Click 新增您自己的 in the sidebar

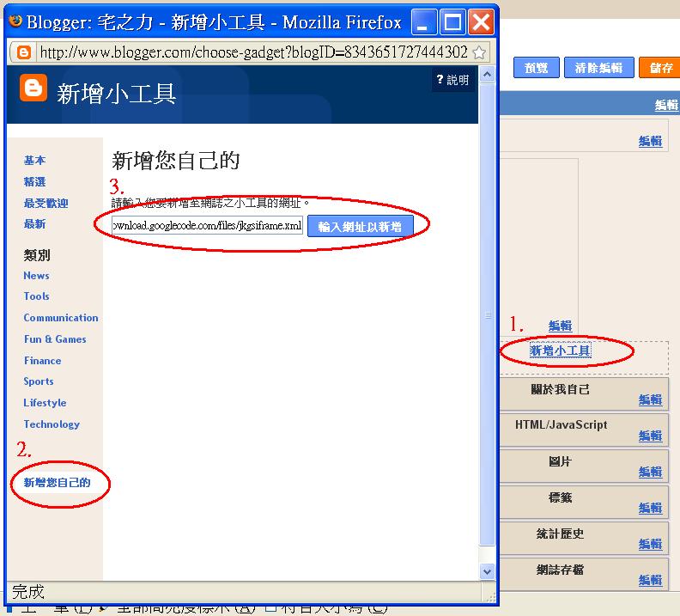[57, 482]
